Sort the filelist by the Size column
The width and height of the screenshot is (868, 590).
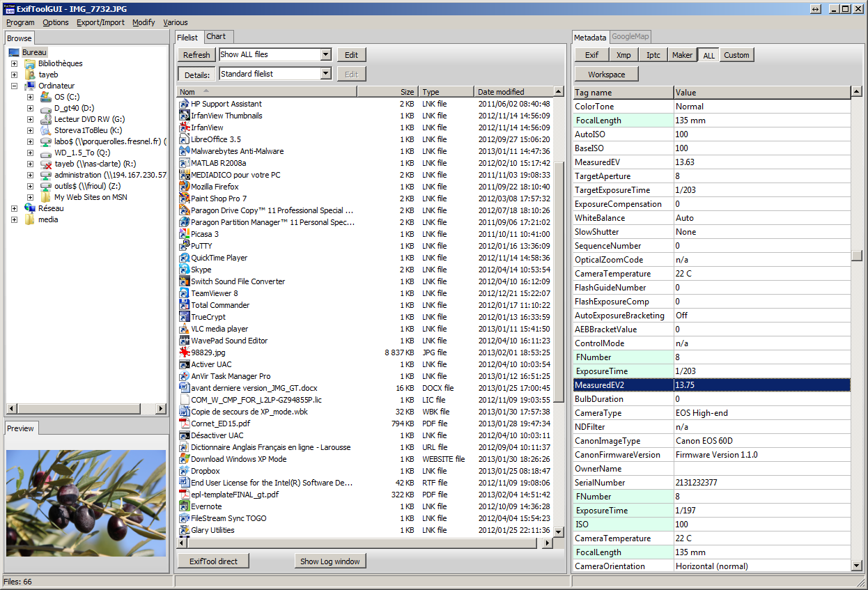click(x=389, y=92)
